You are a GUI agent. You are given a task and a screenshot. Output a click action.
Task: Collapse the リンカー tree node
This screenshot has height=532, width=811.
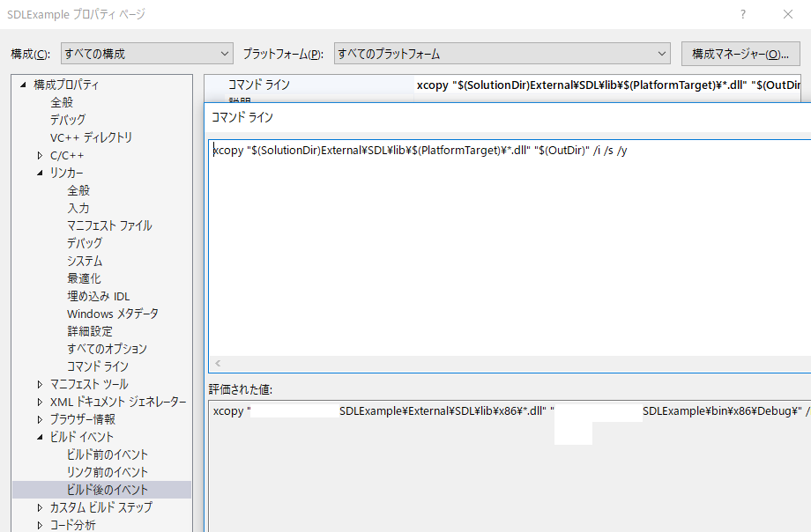(x=40, y=173)
